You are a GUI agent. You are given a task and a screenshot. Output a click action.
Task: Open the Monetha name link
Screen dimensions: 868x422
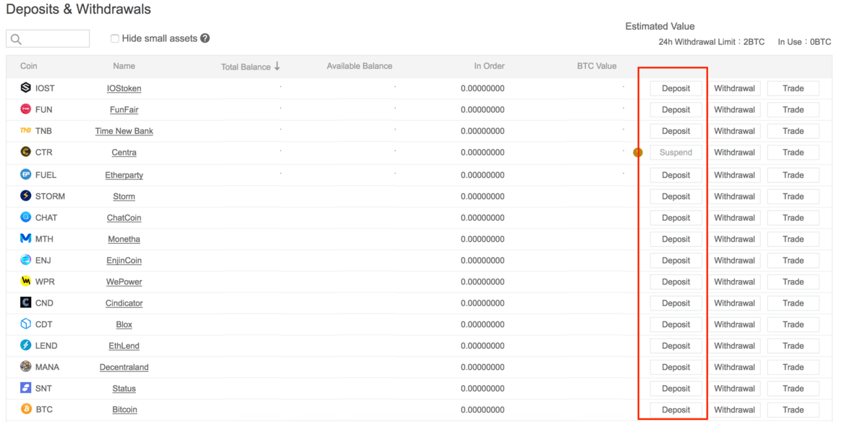[124, 239]
